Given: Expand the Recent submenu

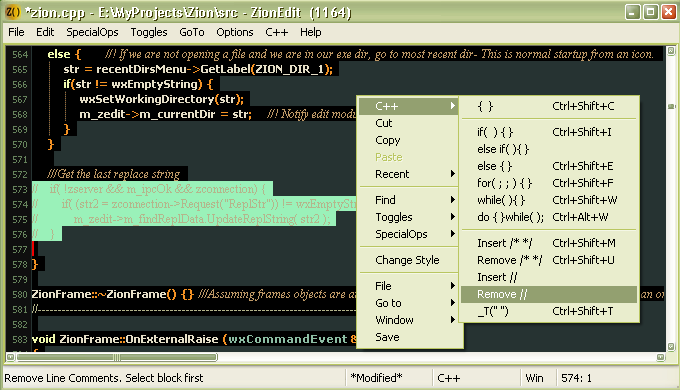Looking at the screenshot, I should (409, 174).
